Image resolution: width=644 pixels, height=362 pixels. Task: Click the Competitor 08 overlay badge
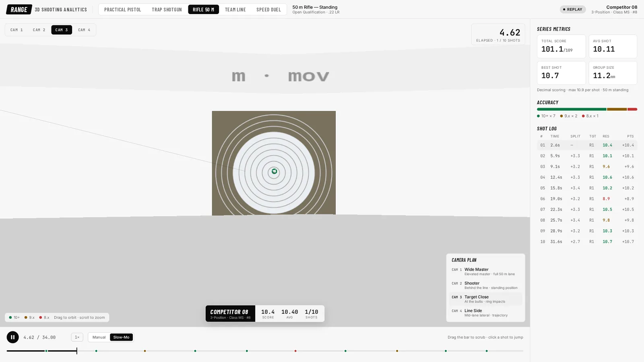230,314
